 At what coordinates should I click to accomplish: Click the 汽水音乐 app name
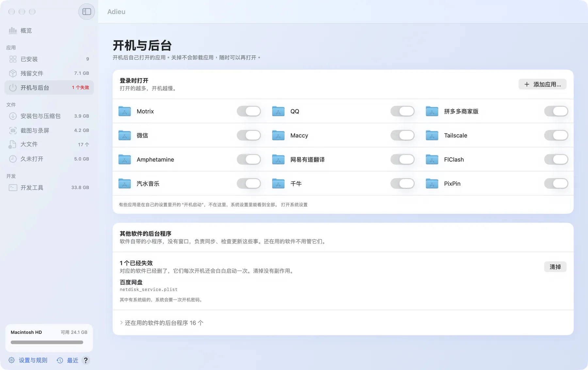pyautogui.click(x=148, y=184)
